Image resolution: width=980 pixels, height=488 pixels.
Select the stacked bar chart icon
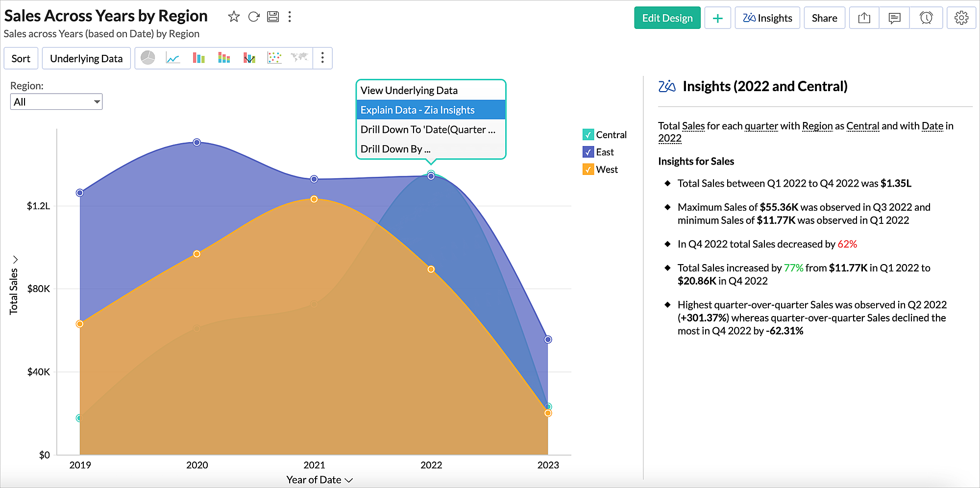[224, 58]
